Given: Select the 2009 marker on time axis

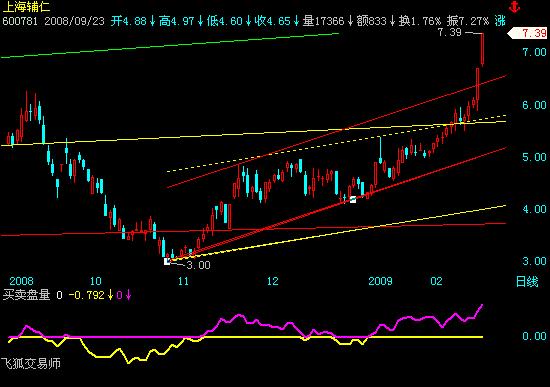Looking at the screenshot, I should click(x=380, y=281).
